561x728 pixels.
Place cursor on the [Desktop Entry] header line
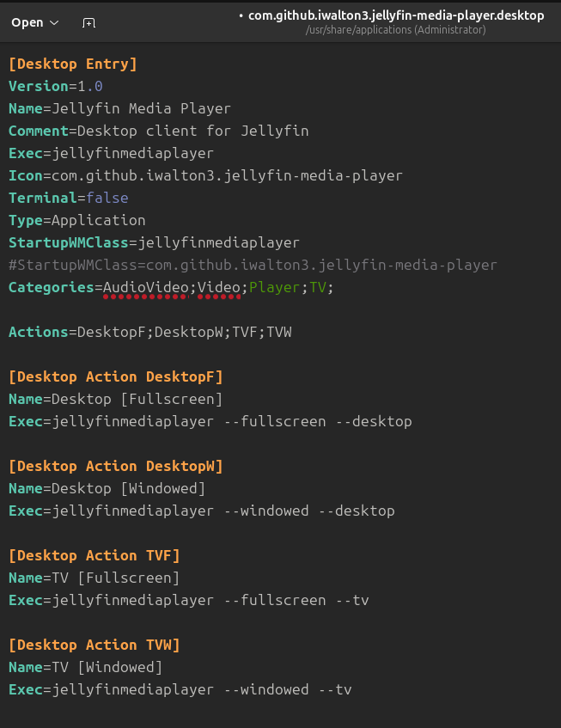[x=73, y=64]
